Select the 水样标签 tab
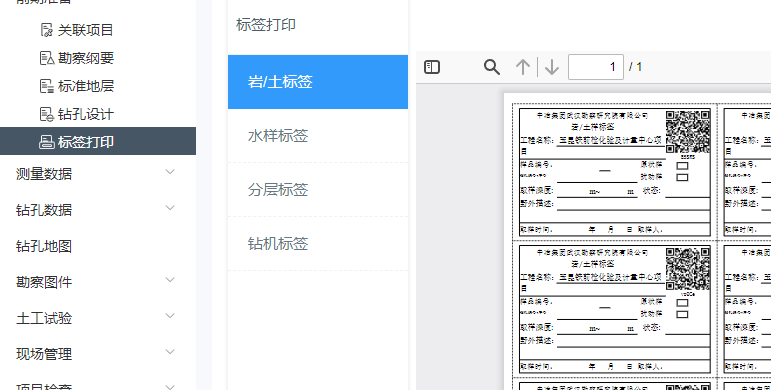 tap(318, 136)
